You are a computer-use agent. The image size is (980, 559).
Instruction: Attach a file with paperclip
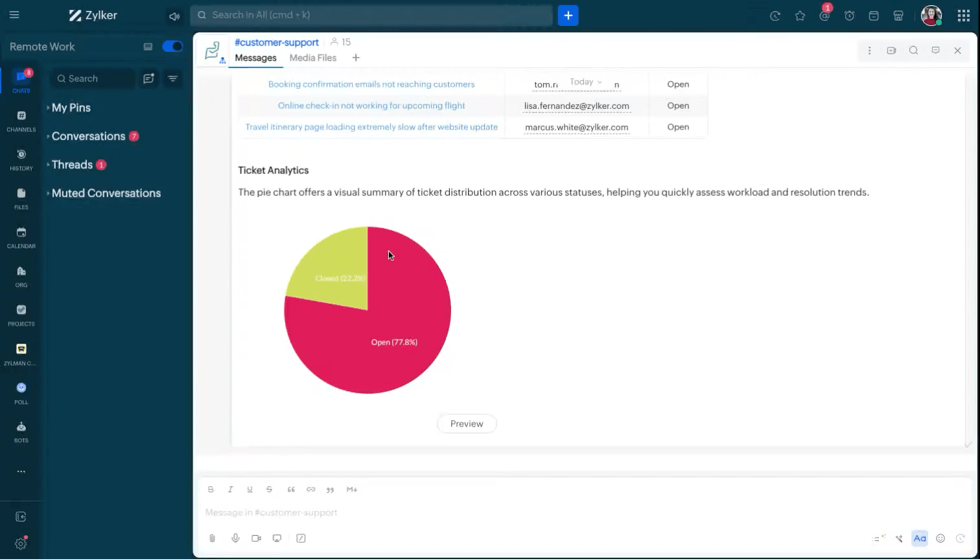tap(212, 538)
